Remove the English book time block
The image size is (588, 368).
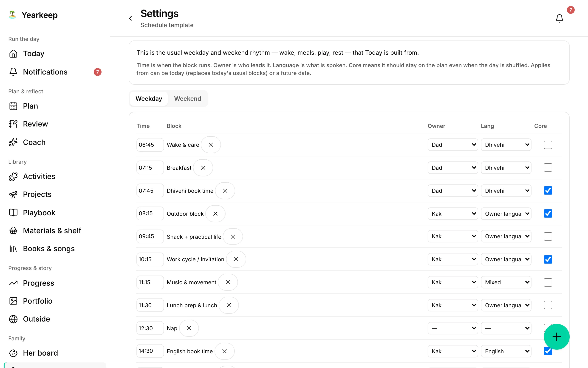(224, 351)
